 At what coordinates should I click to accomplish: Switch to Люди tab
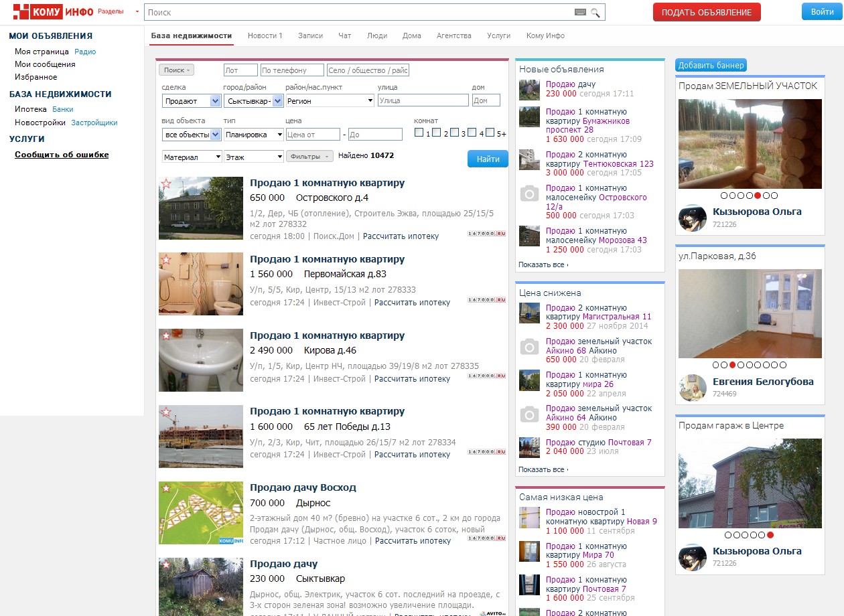point(377,35)
